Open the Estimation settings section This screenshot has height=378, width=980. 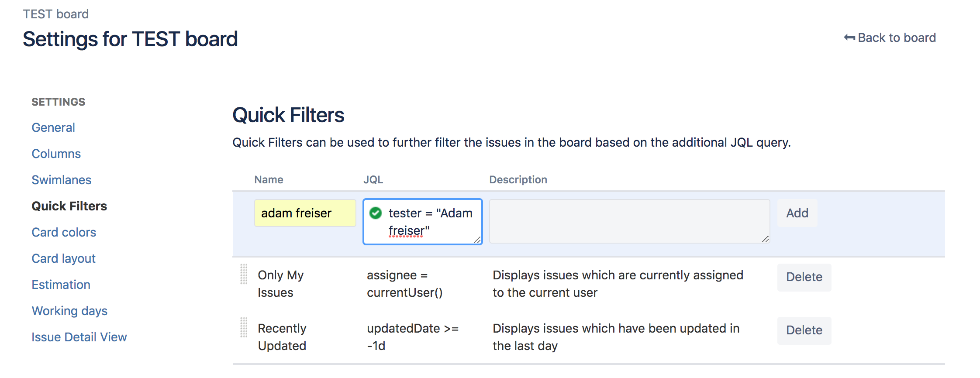[61, 285]
